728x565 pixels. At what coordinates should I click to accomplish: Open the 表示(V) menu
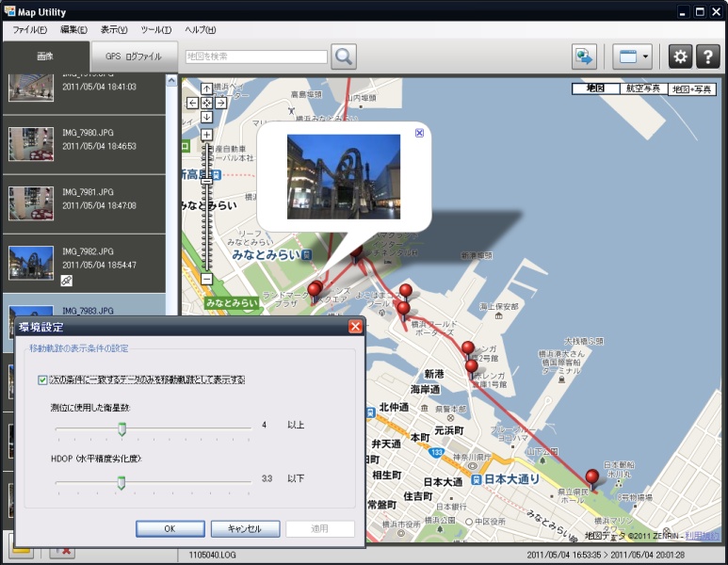114,30
